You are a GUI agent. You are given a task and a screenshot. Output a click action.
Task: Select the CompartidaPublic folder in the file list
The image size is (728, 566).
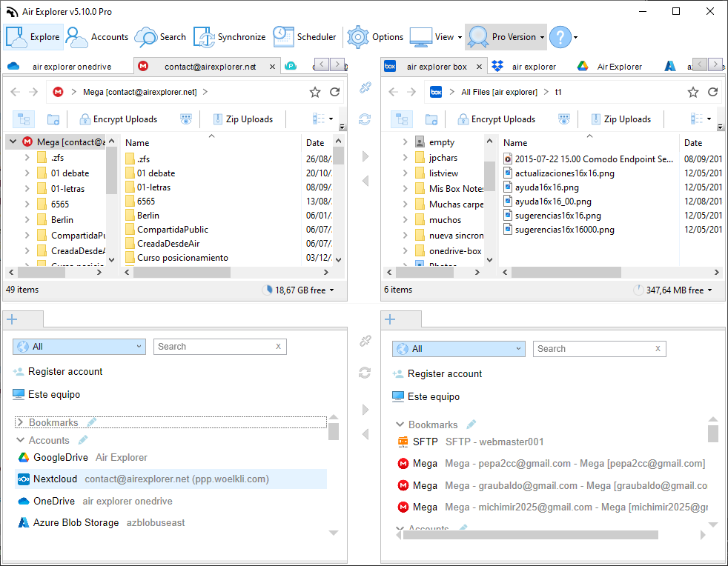pos(172,229)
